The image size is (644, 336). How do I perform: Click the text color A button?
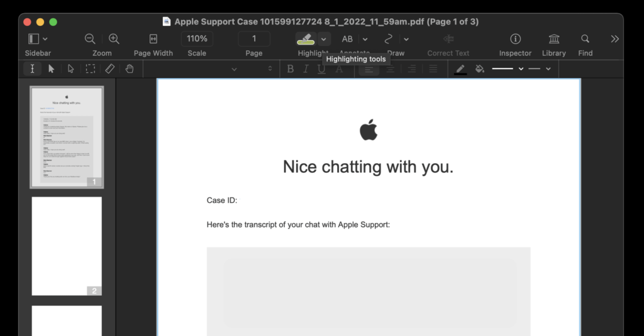339,69
